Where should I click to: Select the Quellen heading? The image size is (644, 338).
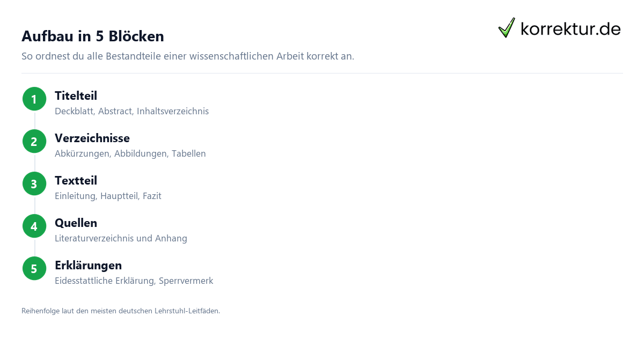[x=76, y=223]
